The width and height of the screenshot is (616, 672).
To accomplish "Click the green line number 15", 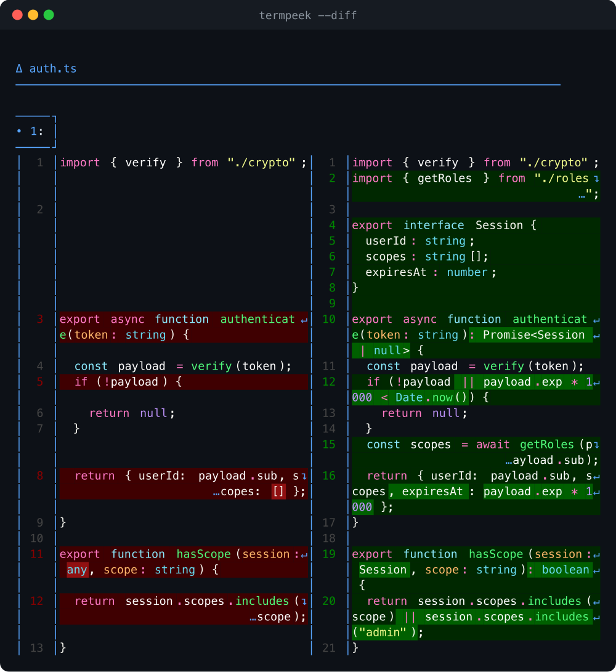I will (x=329, y=445).
